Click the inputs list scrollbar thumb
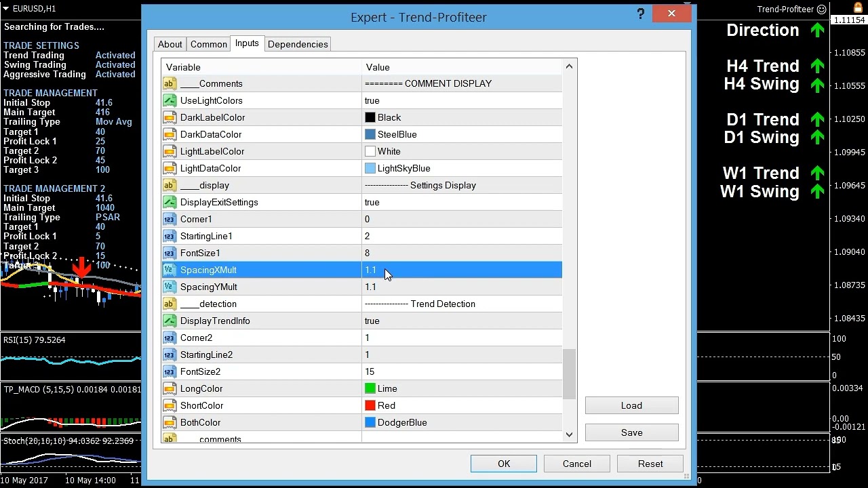This screenshot has height=488, width=868. 569,374
